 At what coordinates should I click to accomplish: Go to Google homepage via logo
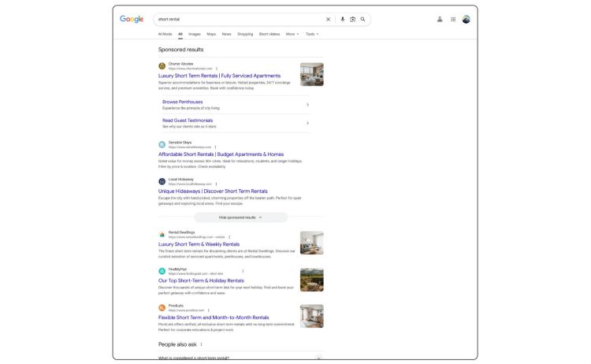click(x=132, y=19)
